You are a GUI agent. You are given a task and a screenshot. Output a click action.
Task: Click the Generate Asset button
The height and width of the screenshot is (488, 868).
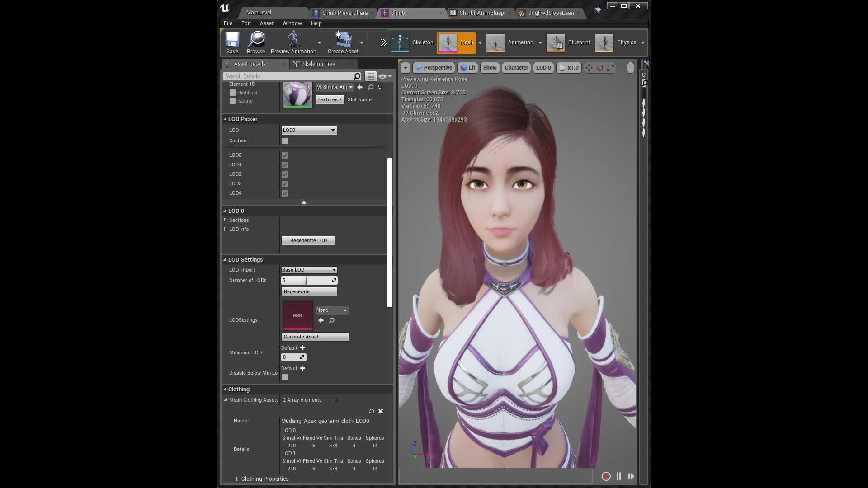click(315, 337)
